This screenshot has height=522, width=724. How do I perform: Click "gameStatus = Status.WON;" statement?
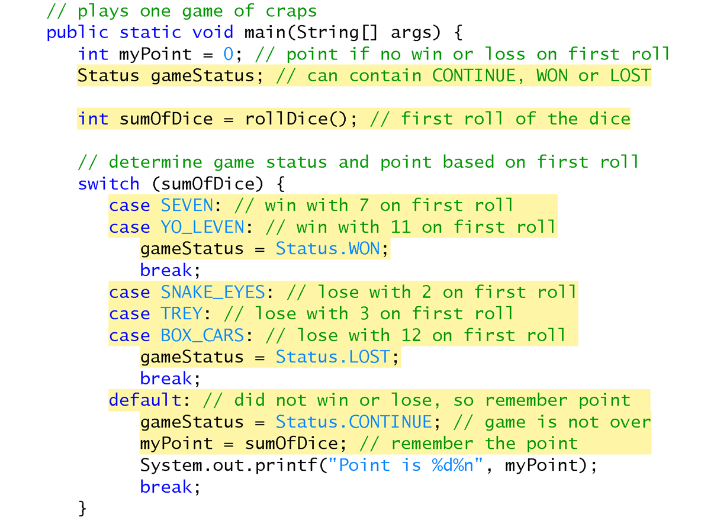[x=265, y=249]
